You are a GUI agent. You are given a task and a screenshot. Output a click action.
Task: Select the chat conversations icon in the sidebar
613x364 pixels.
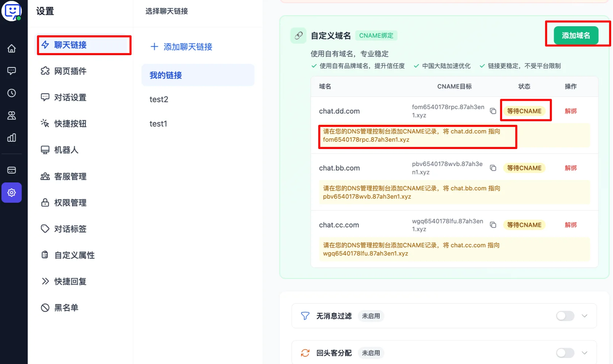(x=12, y=70)
